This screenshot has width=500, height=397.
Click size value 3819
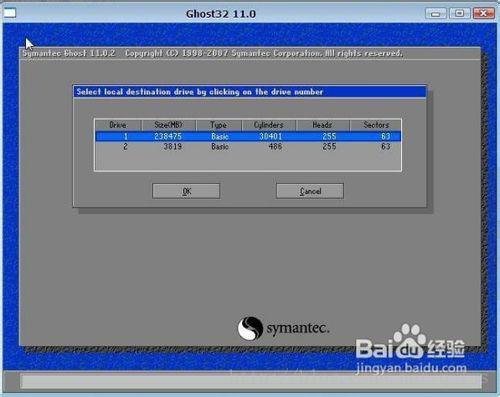click(x=173, y=146)
